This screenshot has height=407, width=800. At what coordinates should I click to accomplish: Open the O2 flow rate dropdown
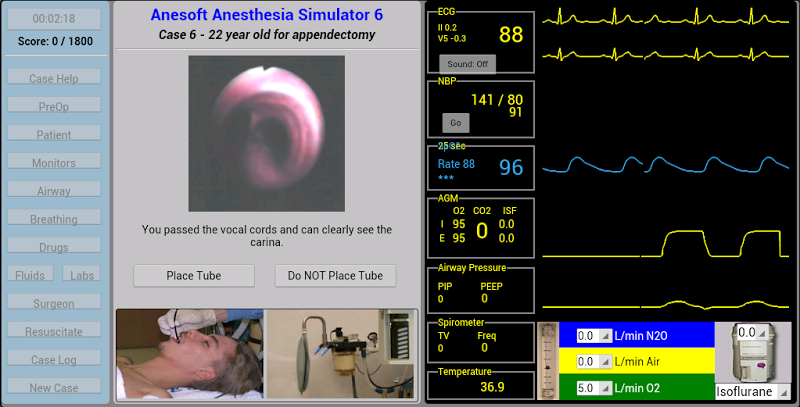[x=594, y=388]
